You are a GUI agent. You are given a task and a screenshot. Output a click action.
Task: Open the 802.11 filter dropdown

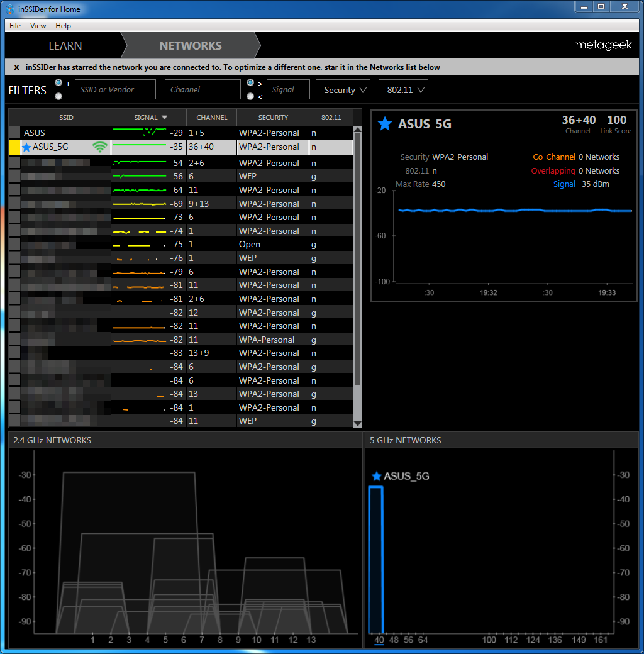403,90
